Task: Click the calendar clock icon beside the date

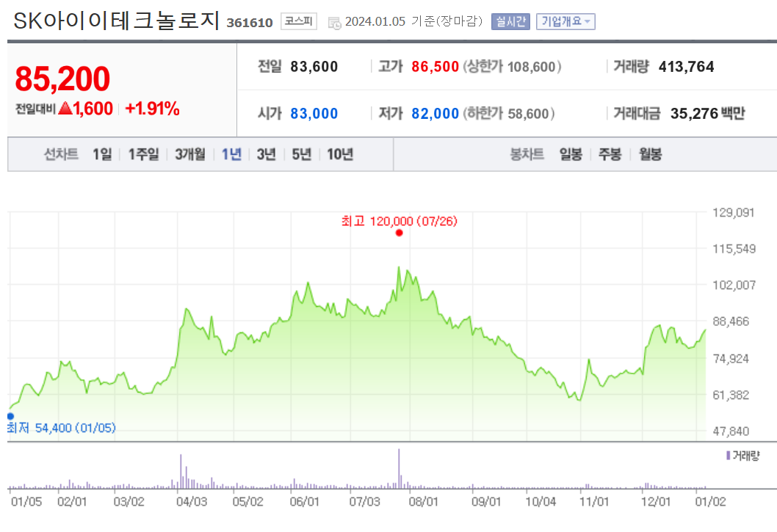Action: pos(334,23)
